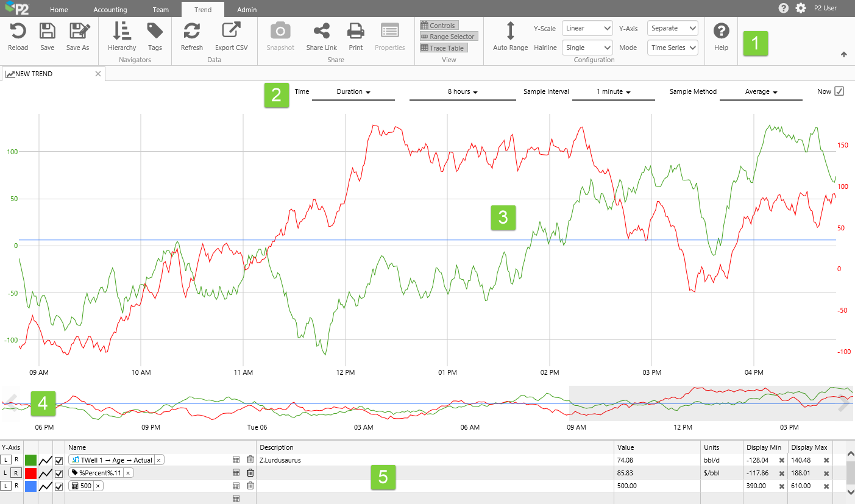The width and height of the screenshot is (855, 504).
Task: Close the NEW TREND tab
Action: pyautogui.click(x=98, y=74)
